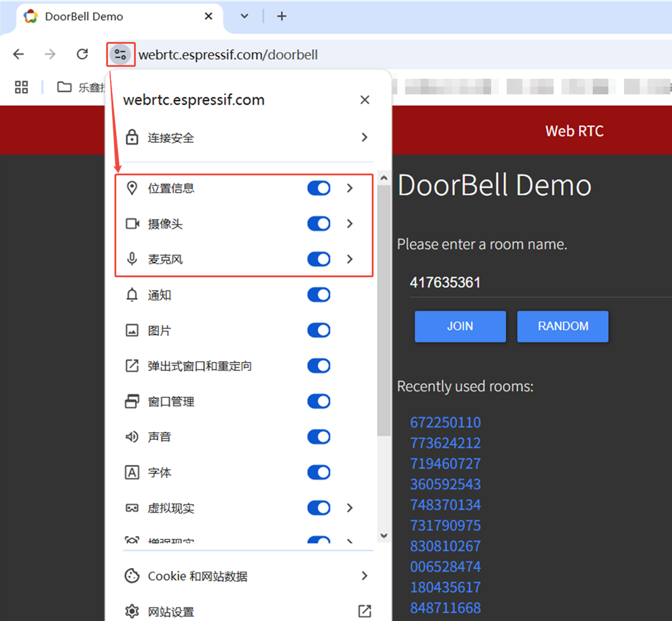672x621 pixels.
Task: Open recent room 748370134
Action: pyautogui.click(x=445, y=505)
